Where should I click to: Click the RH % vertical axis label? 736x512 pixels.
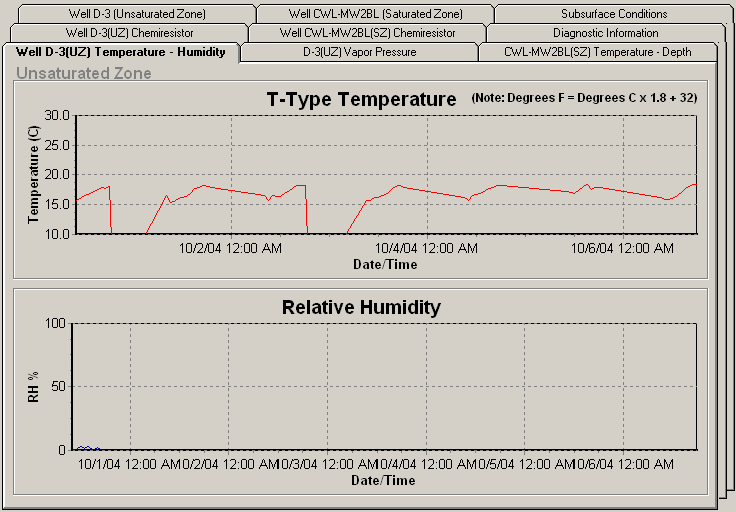pos(33,387)
